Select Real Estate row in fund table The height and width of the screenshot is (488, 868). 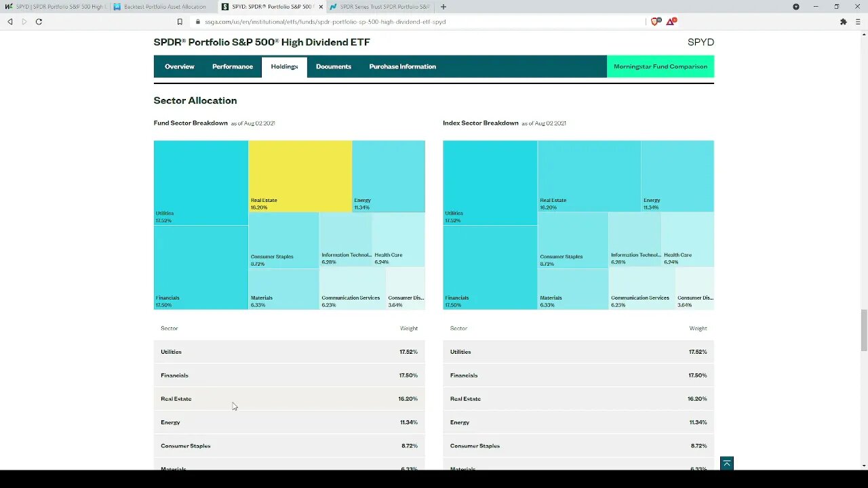pyautogui.click(x=290, y=399)
